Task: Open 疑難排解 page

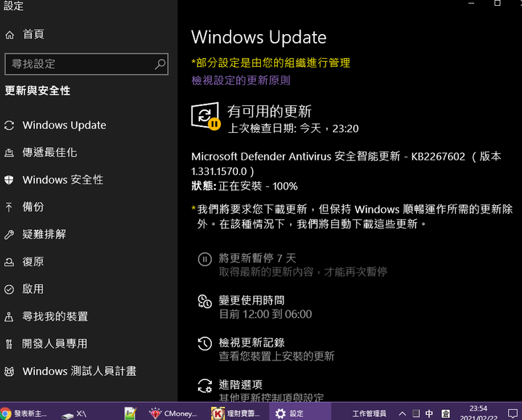Action: click(x=44, y=234)
